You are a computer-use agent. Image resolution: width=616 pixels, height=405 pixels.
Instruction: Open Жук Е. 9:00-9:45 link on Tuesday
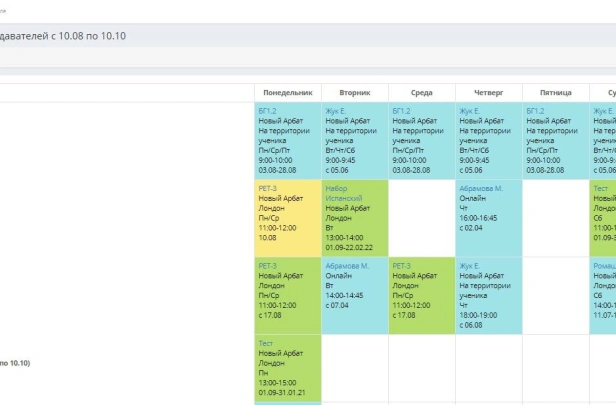336,111
